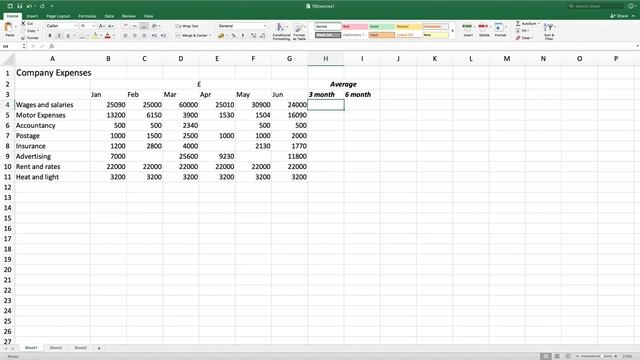The width and height of the screenshot is (640, 360).
Task: Collapse the ribbon with the chevron
Action: pyautogui.click(x=633, y=16)
